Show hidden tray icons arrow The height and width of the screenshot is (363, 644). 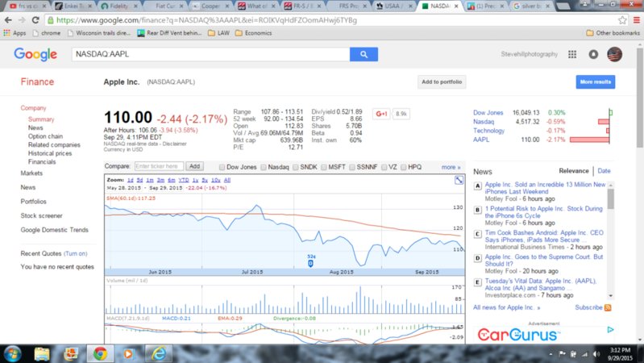[x=551, y=354]
